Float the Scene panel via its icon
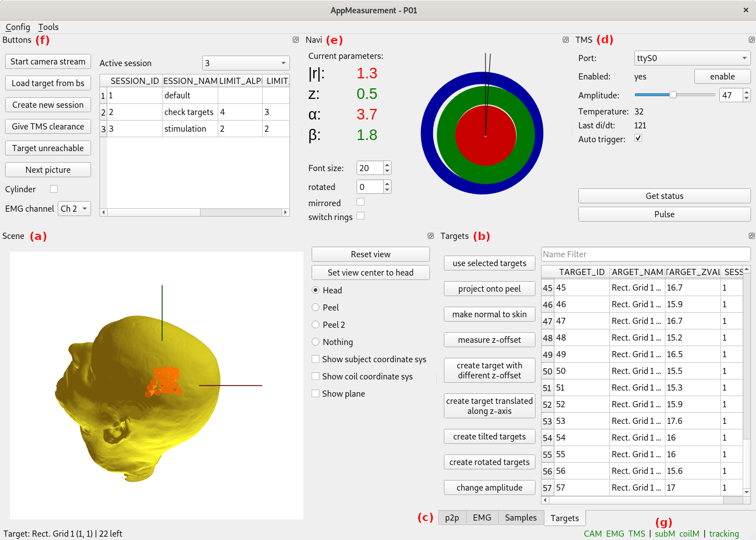 click(430, 236)
